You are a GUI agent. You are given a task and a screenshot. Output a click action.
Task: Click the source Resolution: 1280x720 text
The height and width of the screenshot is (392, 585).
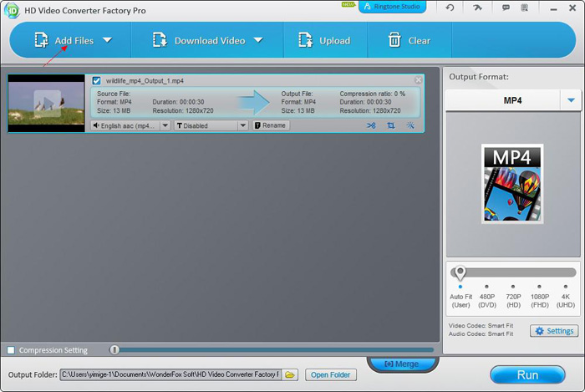pyautogui.click(x=183, y=111)
